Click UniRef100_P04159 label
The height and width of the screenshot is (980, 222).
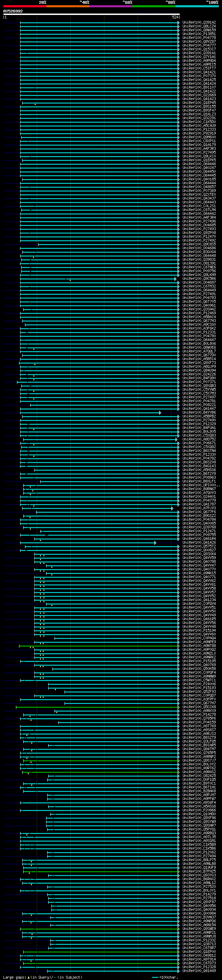pos(199,722)
